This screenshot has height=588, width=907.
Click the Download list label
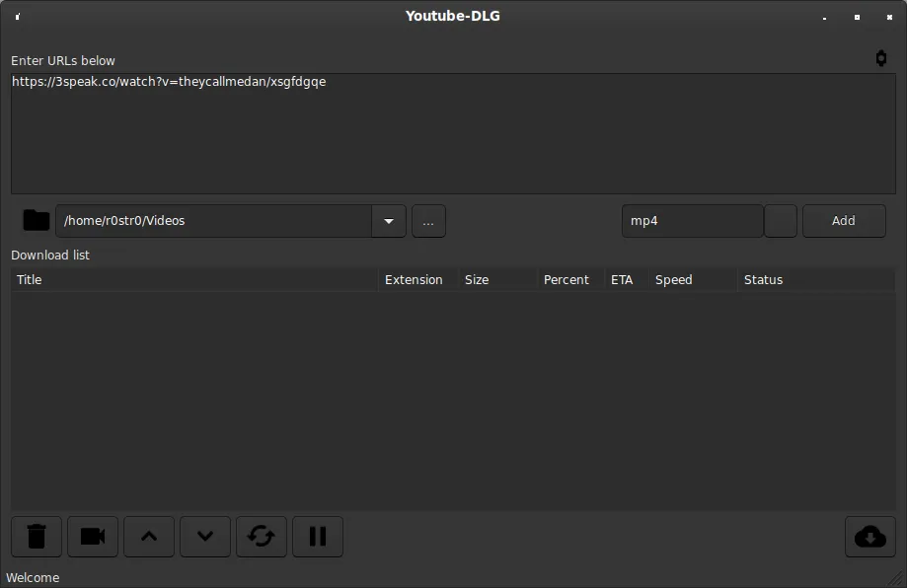(50, 255)
